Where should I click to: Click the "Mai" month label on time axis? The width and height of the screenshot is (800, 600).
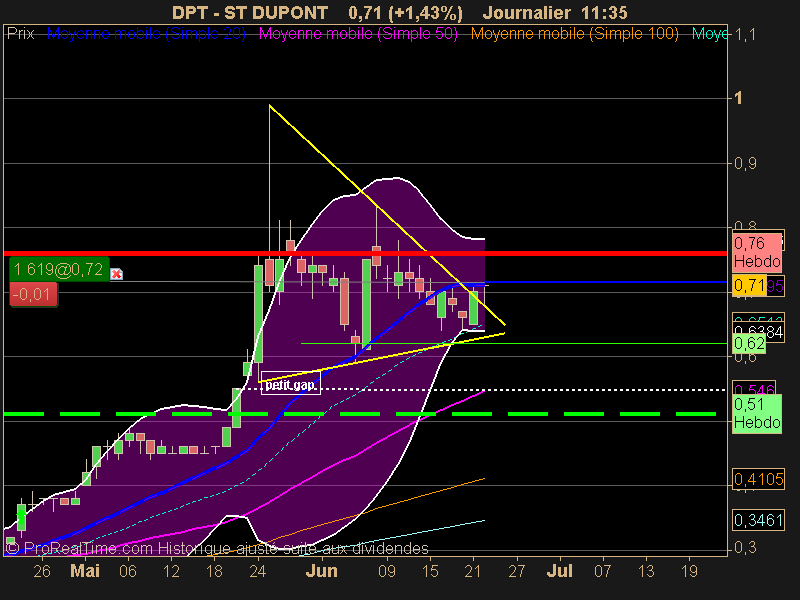click(85, 570)
